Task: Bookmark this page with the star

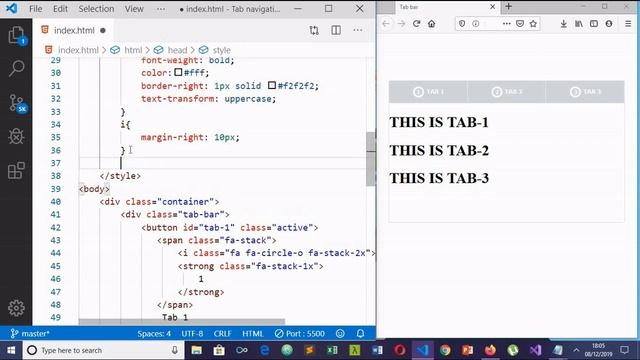Action: [x=533, y=24]
